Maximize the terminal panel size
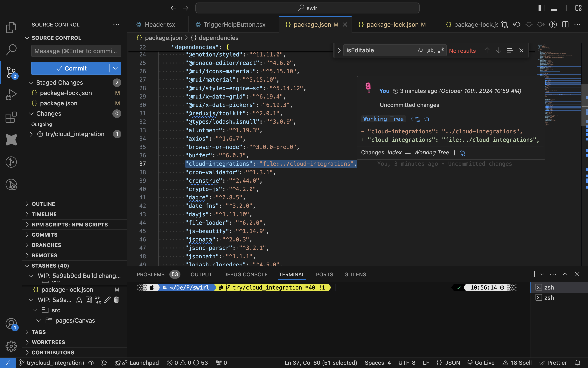This screenshot has width=588, height=368. (565, 274)
